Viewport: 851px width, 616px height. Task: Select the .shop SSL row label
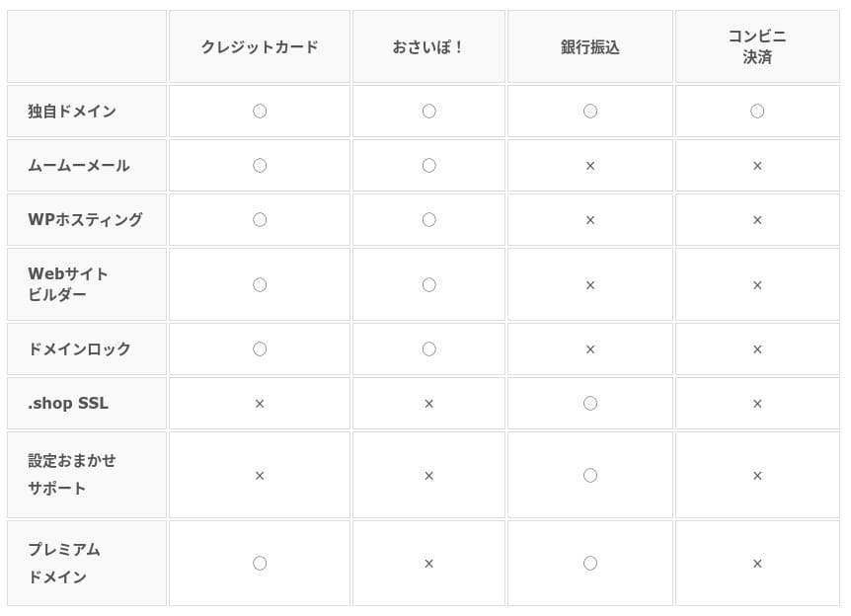coord(68,404)
